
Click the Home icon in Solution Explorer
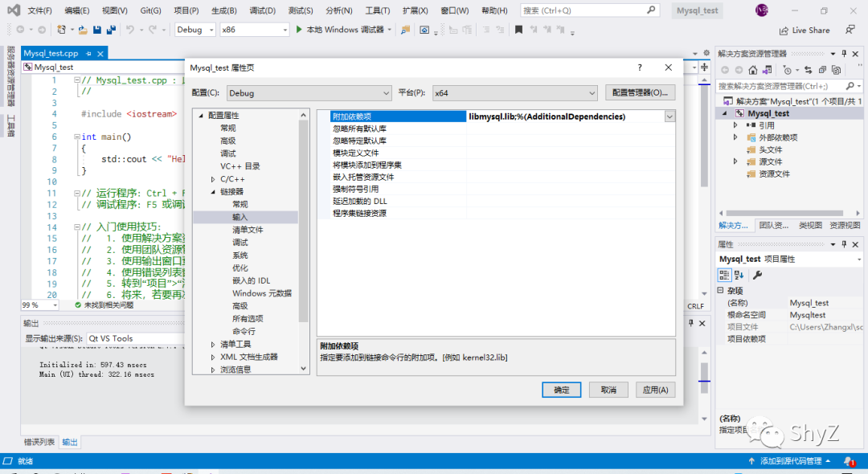pyautogui.click(x=753, y=70)
